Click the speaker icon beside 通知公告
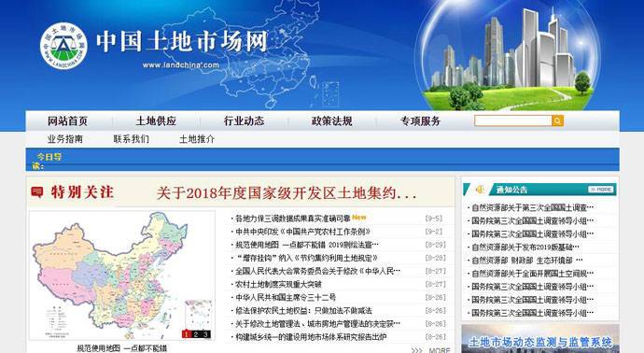The height and width of the screenshot is (353, 644). tap(480, 190)
